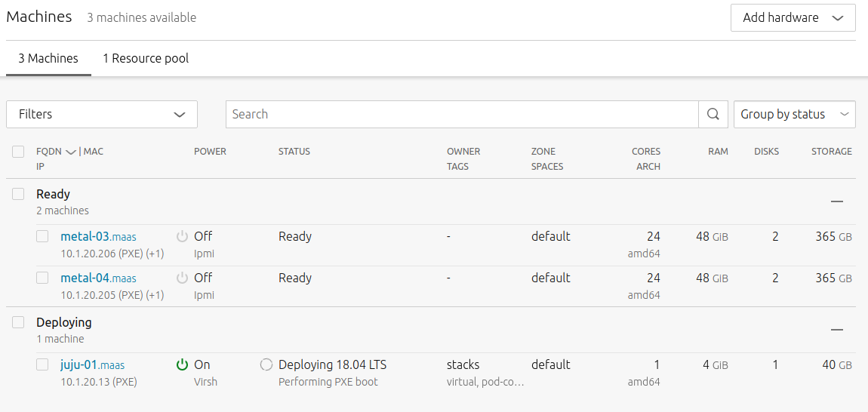Switch to the 1 Resource pool tab

[x=146, y=58]
